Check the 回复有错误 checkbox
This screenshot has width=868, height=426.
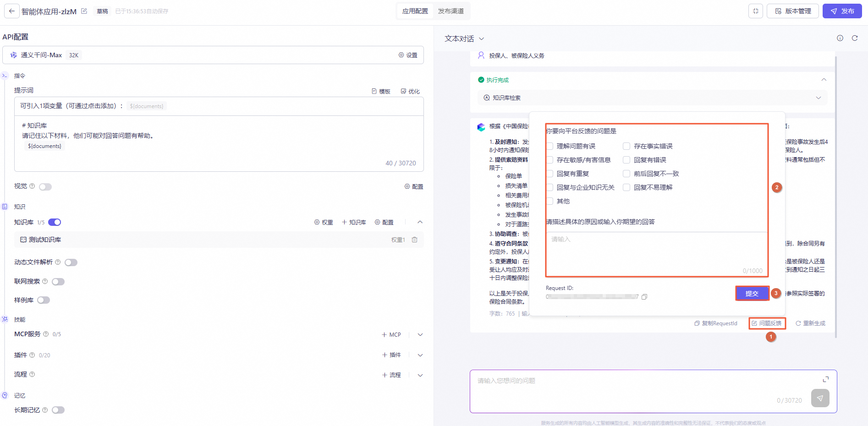pos(626,160)
